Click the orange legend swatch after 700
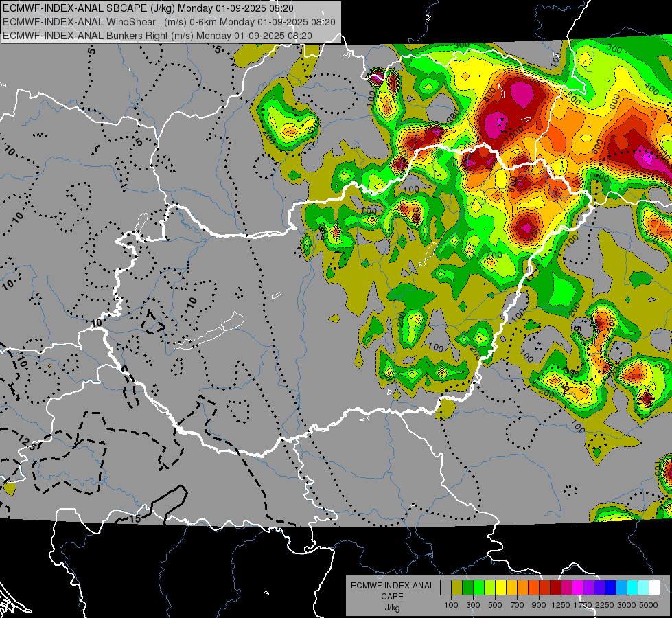 pos(522,588)
